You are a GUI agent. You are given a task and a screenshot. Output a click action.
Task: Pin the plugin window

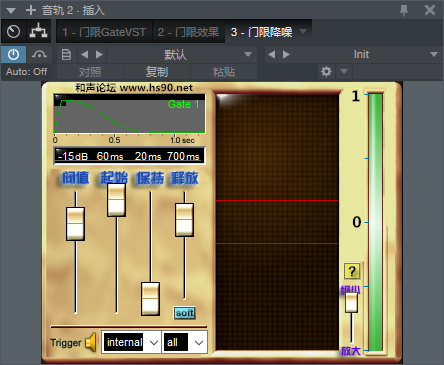(x=404, y=10)
